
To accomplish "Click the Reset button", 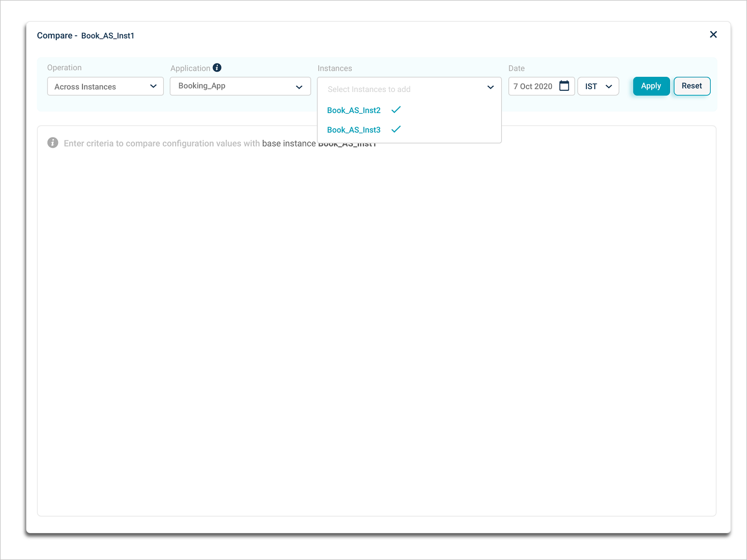I will click(x=692, y=86).
